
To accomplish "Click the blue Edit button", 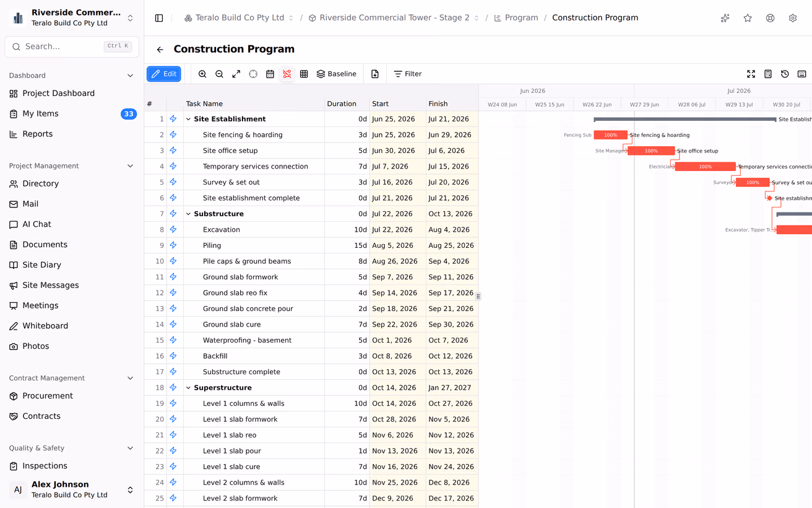I will [164, 74].
